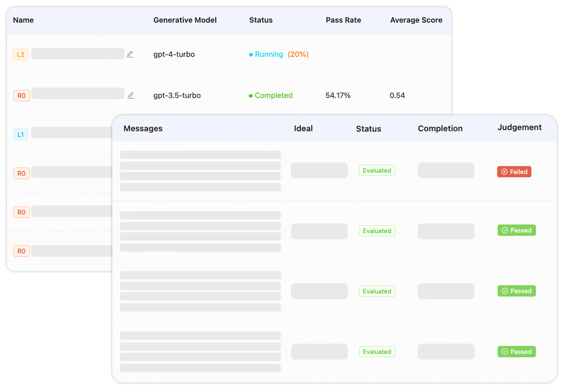The width and height of the screenshot is (566, 392).
Task: Open the Running (20%) evaluation status
Action: pos(278,54)
